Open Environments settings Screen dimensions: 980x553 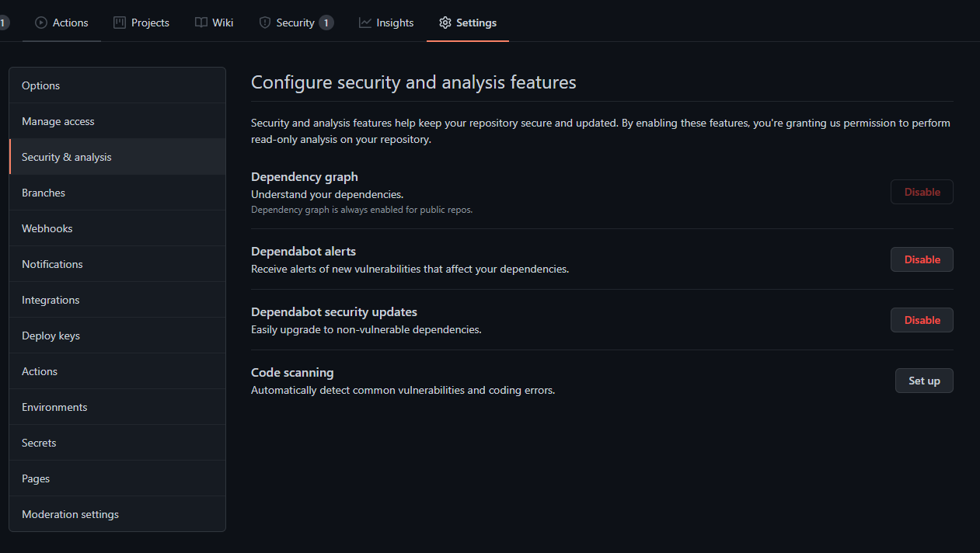54,406
